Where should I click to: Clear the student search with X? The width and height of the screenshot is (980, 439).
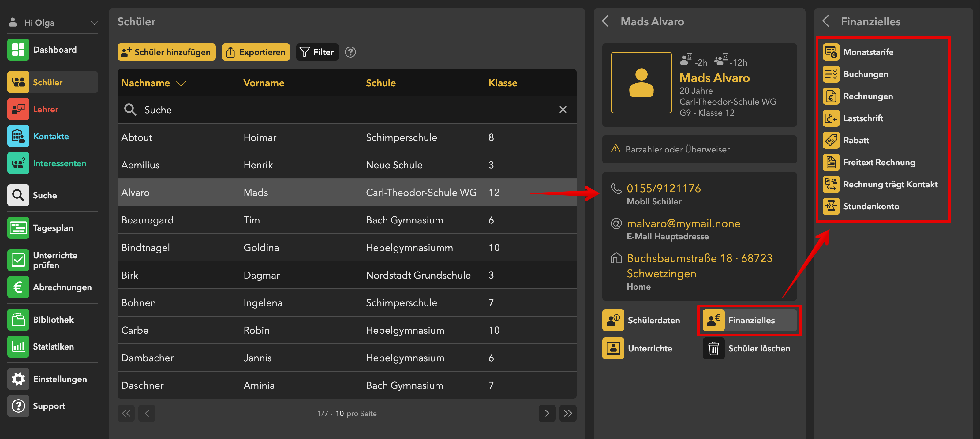pos(563,110)
